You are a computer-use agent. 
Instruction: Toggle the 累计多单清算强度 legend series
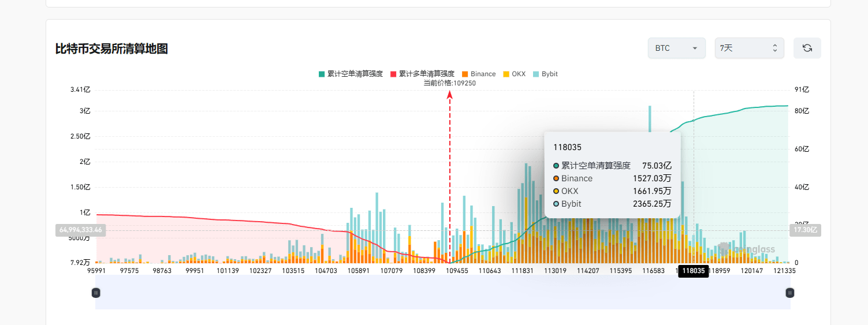pyautogui.click(x=422, y=74)
